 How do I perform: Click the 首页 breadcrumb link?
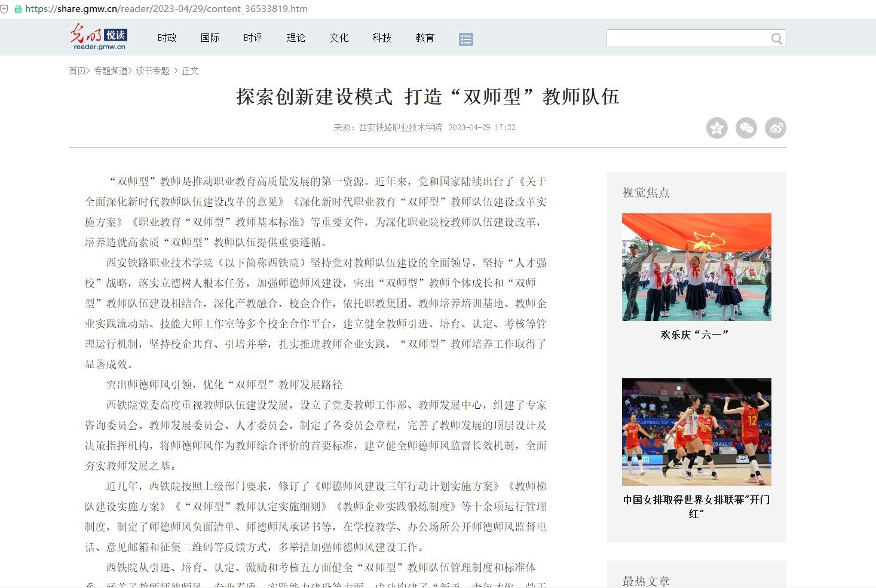(77, 71)
